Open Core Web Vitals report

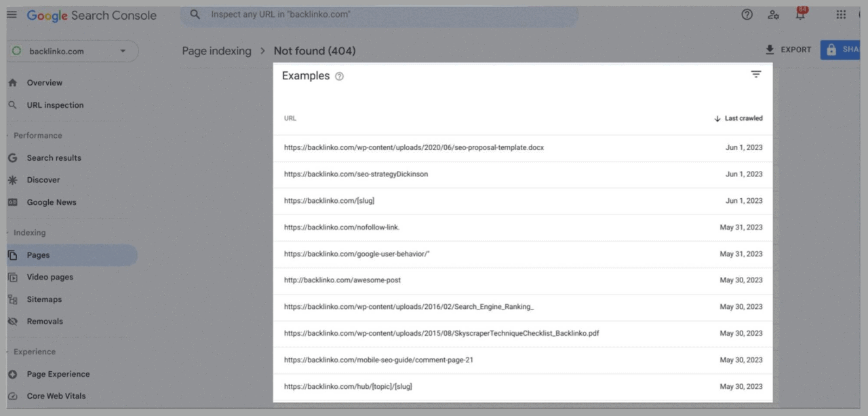pos(56,396)
